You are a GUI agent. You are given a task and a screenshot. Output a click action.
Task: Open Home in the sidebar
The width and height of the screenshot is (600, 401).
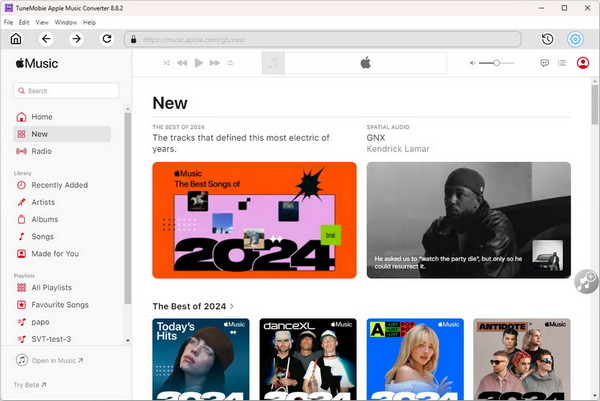pyautogui.click(x=62, y=117)
